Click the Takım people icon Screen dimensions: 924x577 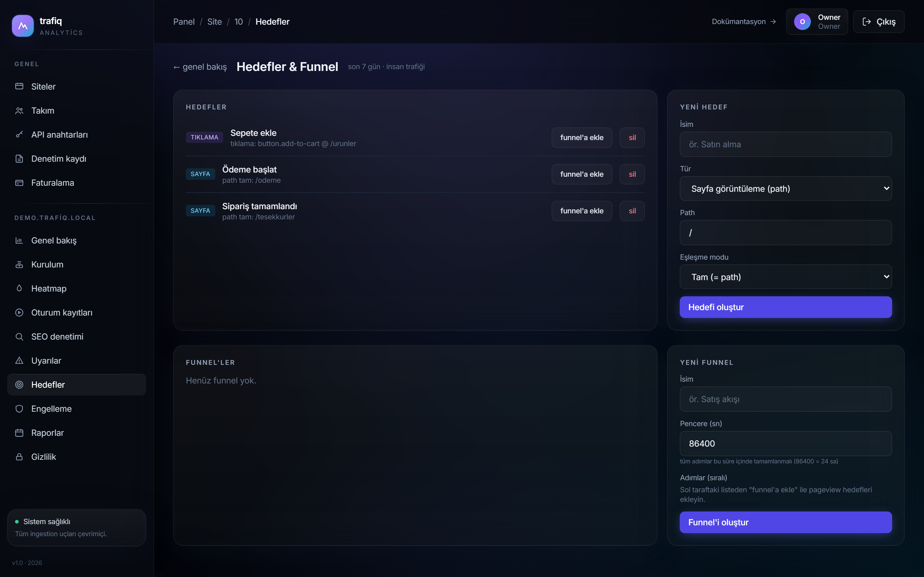(19, 111)
